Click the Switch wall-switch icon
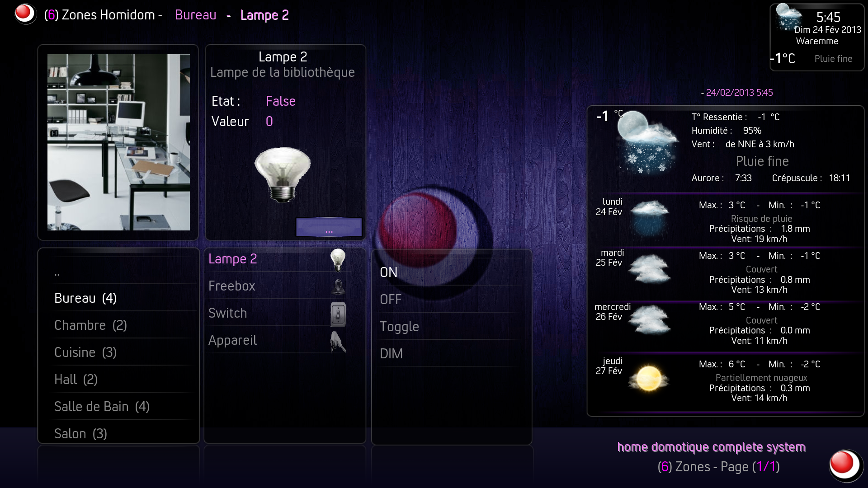 (338, 314)
